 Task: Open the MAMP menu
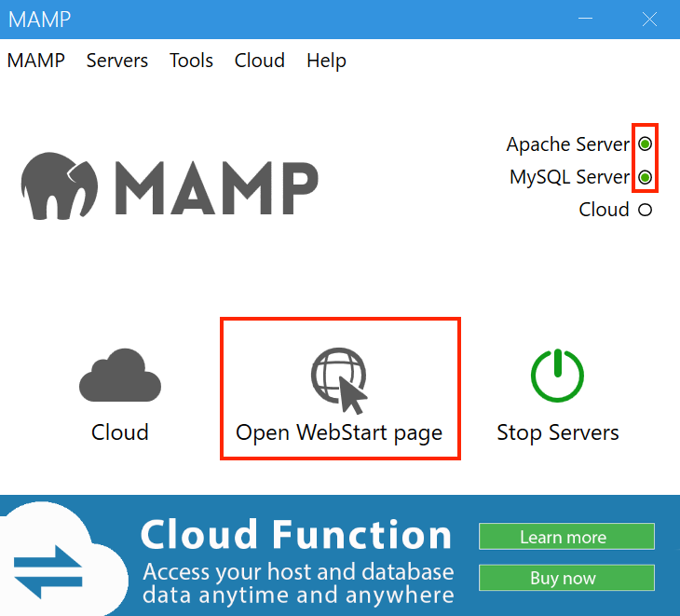(x=36, y=61)
